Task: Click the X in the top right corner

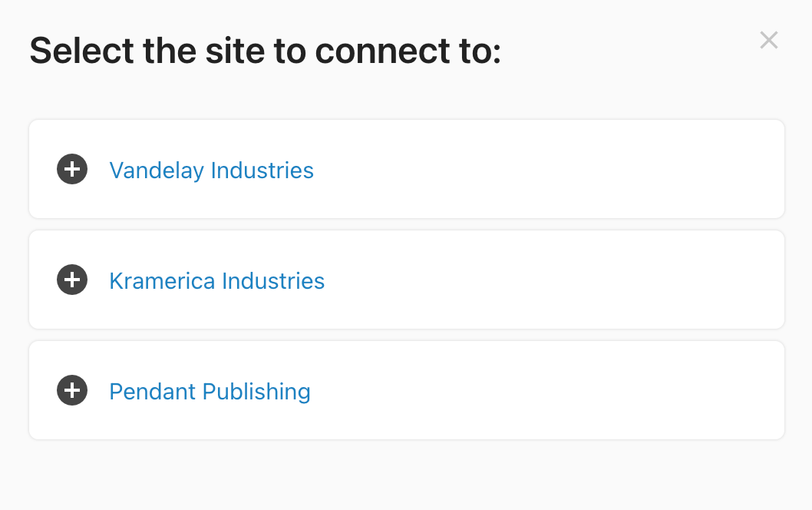Action: [768, 40]
